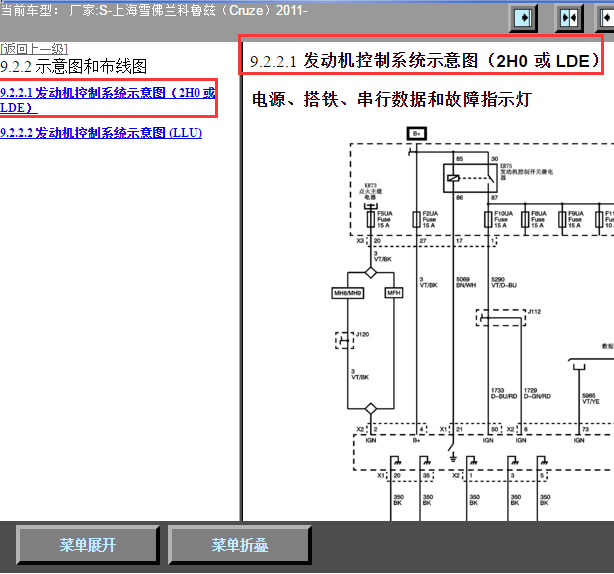Click wire label 5290 VT/D-BU
Image resolution: width=614 pixels, height=574 pixels.
(504, 282)
